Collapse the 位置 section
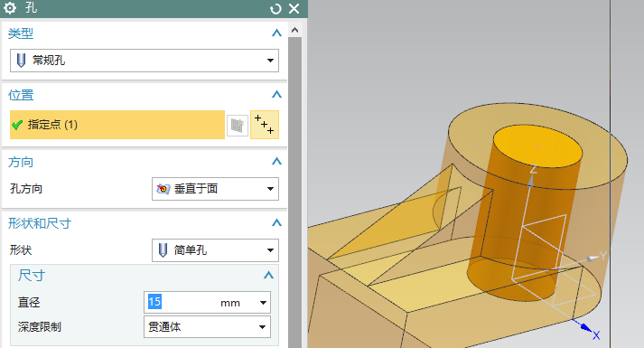The height and width of the screenshot is (348, 644). pos(276,95)
